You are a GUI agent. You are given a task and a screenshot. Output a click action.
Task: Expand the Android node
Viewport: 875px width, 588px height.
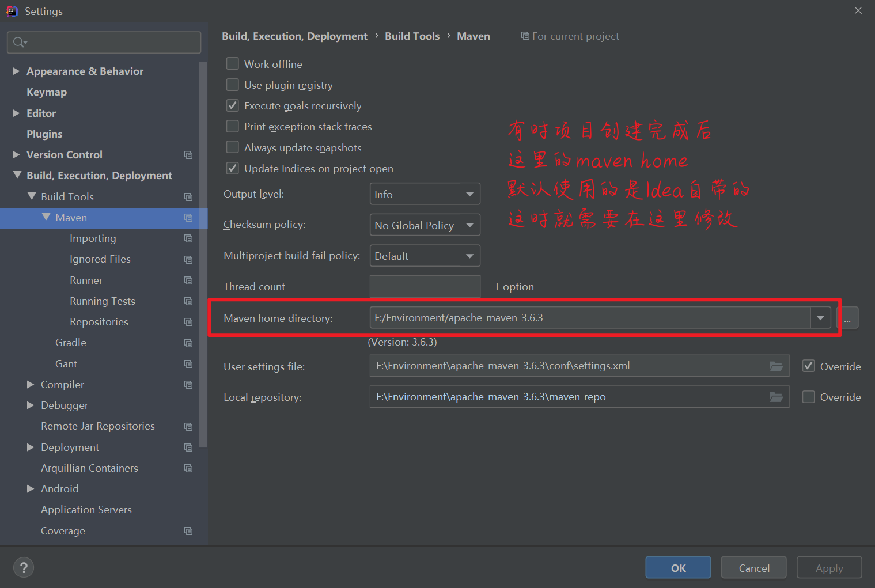click(x=31, y=488)
